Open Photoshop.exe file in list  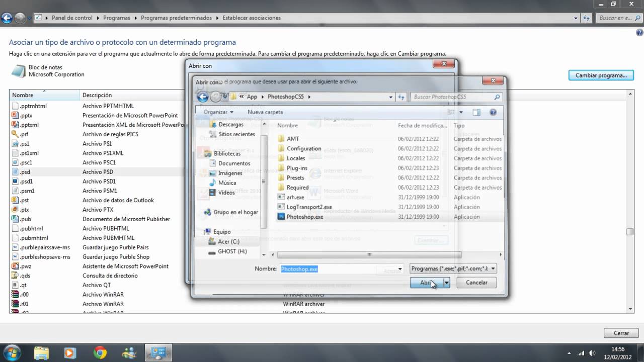click(x=304, y=217)
